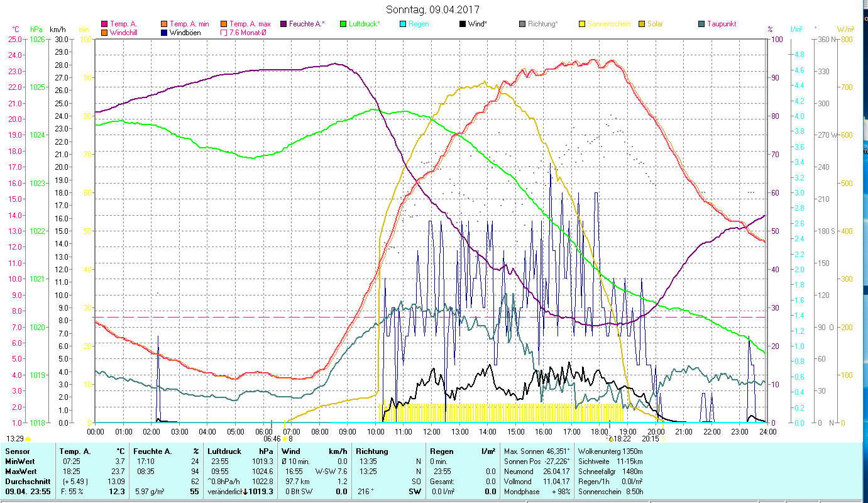Click the gray Richtung* legend square
Screen dimensions: 868x503
click(x=522, y=25)
